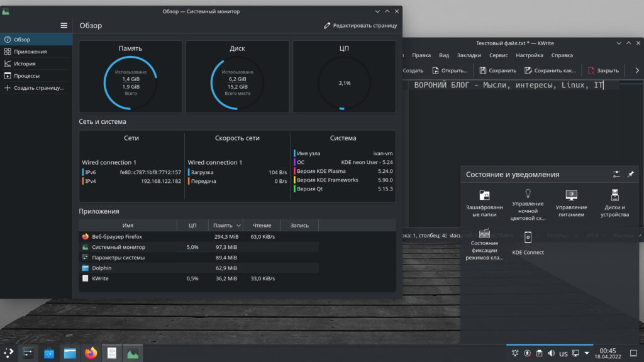Collapse the system tray hidden icons arrow
The image size is (644, 362).
(x=587, y=353)
